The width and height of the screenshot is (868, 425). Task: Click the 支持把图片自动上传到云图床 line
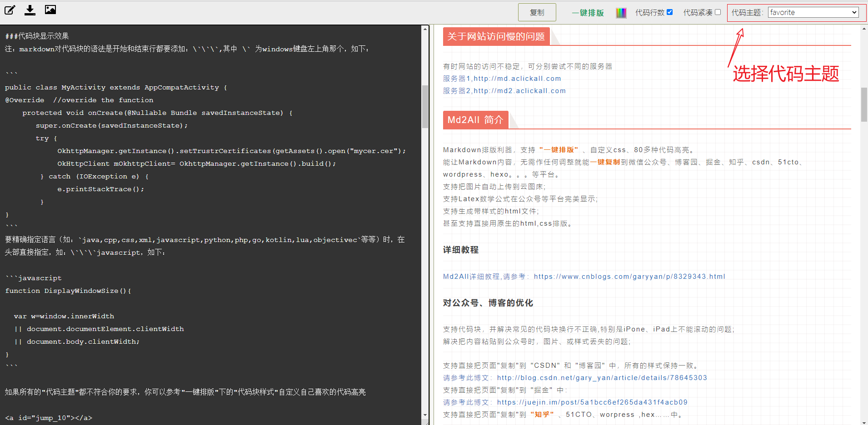pos(494,187)
